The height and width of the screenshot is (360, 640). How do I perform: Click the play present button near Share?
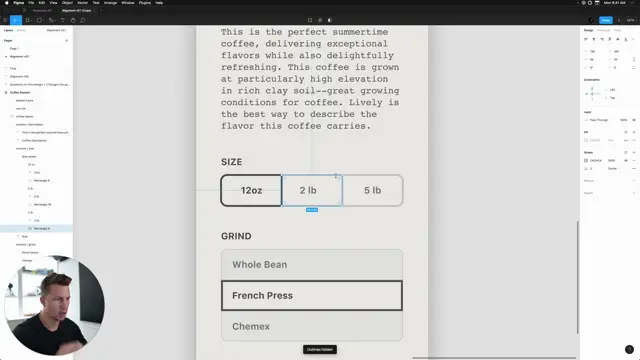point(619,20)
